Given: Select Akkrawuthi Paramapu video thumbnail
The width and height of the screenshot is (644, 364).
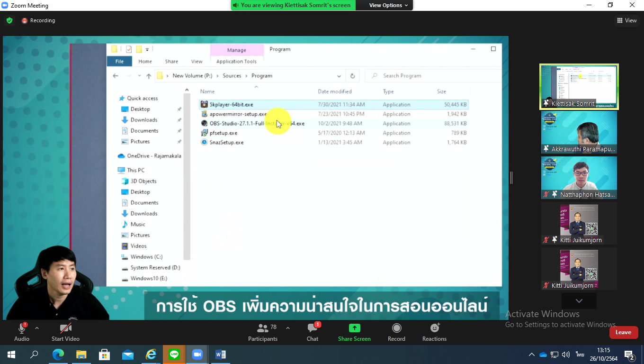Looking at the screenshot, I should [579, 132].
